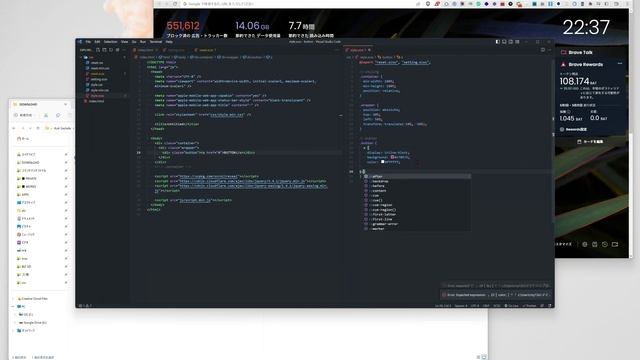The image size is (640, 360).
Task: Click the background color swatch in style.scss
Action: pos(392,157)
